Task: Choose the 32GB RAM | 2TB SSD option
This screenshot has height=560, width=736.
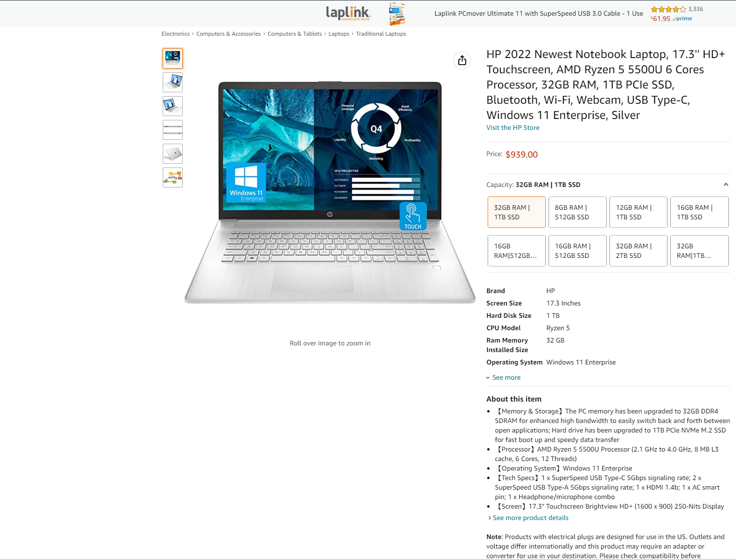Action: point(638,251)
